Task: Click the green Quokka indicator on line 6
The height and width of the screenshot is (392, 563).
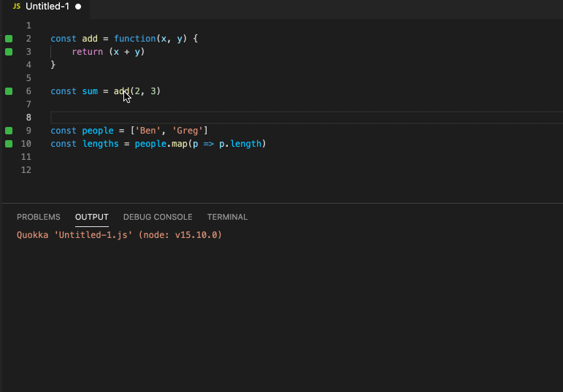Action: click(9, 91)
